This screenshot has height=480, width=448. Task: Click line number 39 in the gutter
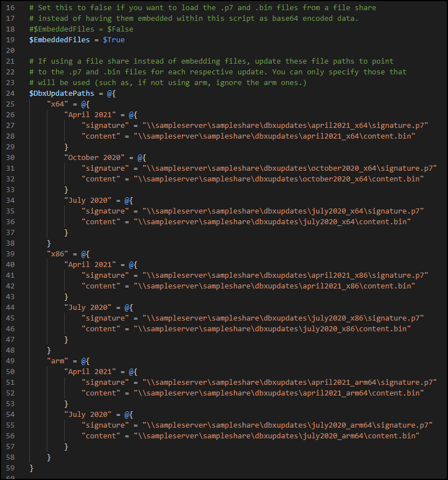pos(10,254)
